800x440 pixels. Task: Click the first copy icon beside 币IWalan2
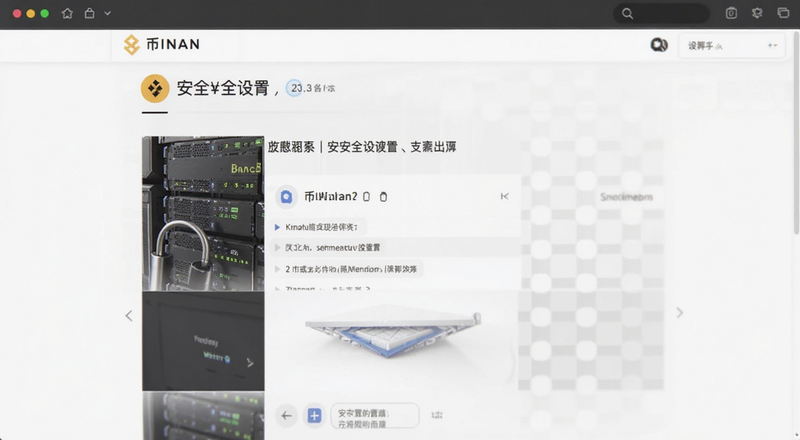click(x=366, y=197)
